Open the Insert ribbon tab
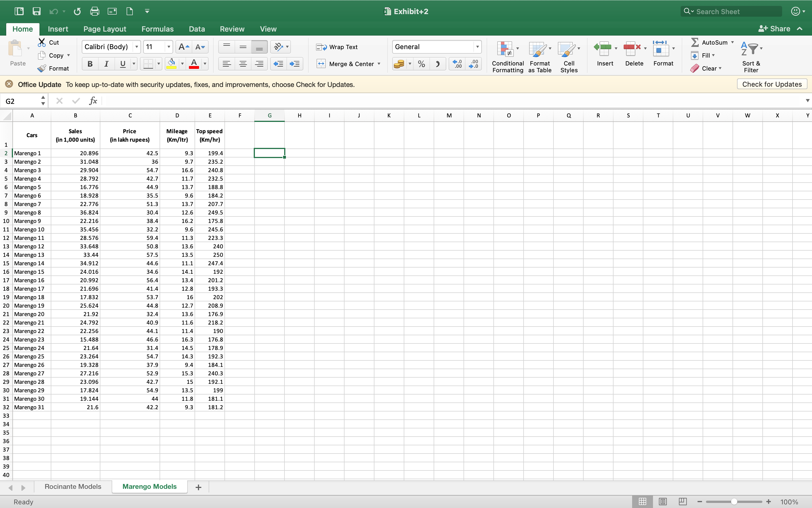812x508 pixels. pyautogui.click(x=58, y=29)
